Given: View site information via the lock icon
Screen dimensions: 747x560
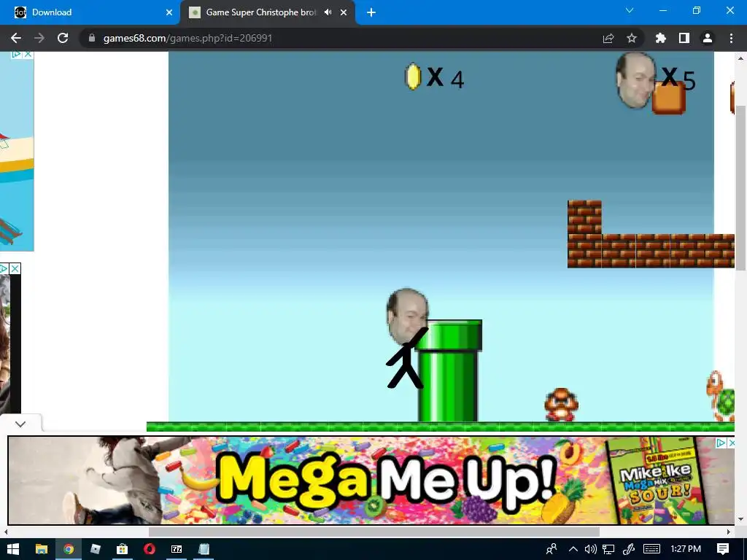Looking at the screenshot, I should click(92, 38).
